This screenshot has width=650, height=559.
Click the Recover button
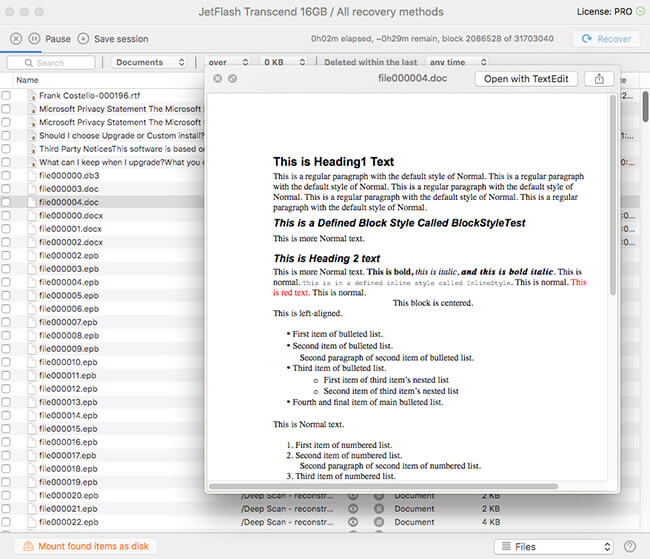click(x=606, y=39)
